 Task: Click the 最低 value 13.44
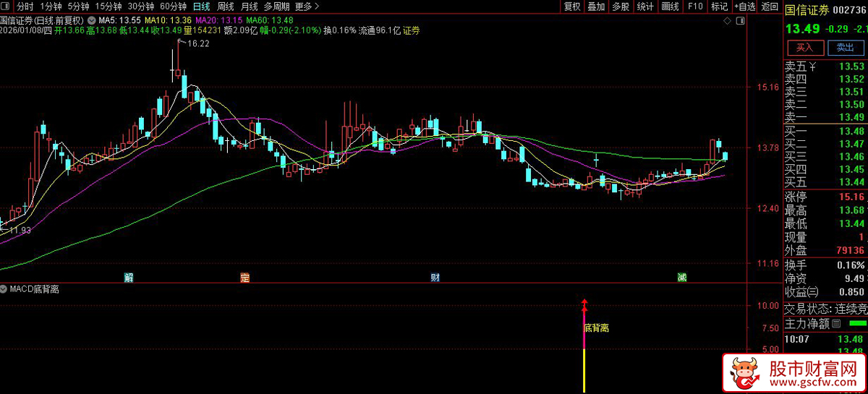coord(851,223)
